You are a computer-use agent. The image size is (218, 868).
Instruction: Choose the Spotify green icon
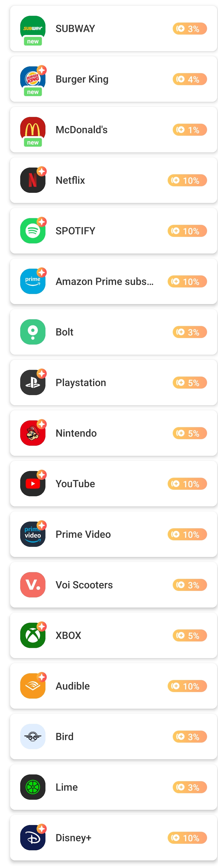pos(33,231)
